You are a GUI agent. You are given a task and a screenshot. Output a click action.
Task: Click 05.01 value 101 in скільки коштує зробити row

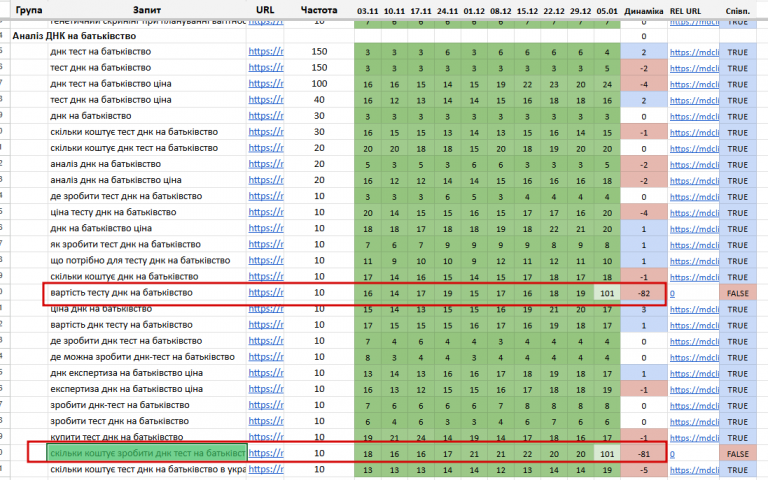tap(607, 454)
